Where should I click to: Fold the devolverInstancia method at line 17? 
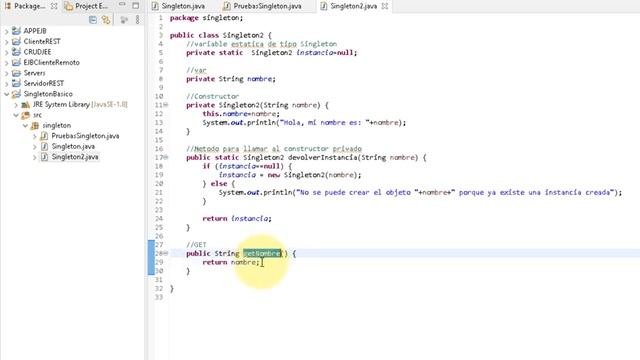point(166,158)
